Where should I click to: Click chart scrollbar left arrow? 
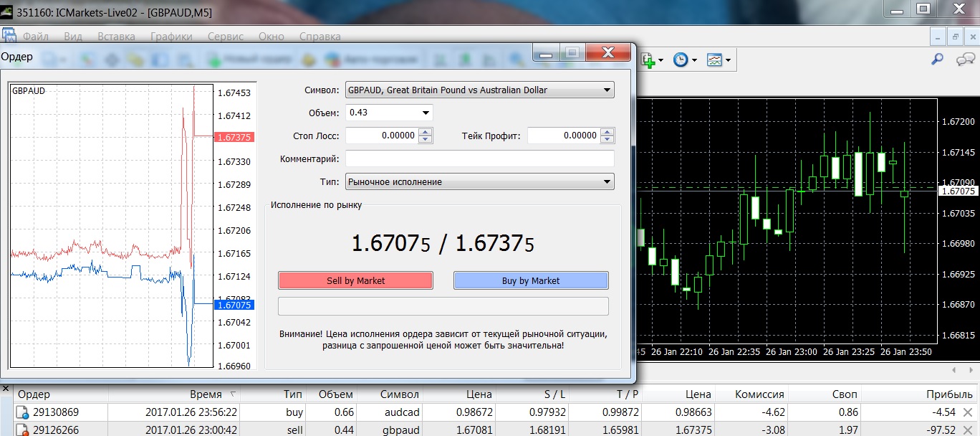tap(953, 370)
